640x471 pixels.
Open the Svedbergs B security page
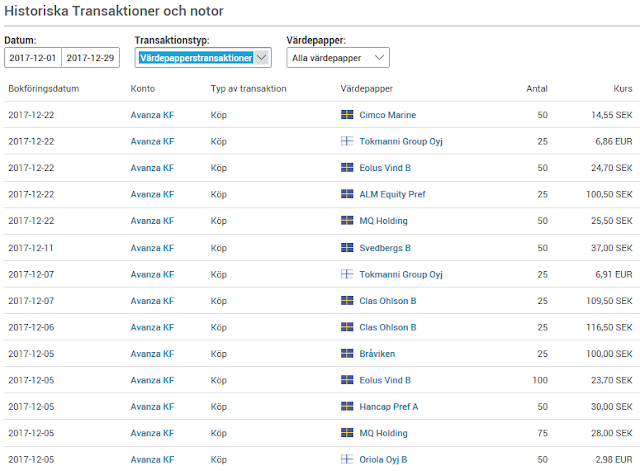pyautogui.click(x=385, y=248)
